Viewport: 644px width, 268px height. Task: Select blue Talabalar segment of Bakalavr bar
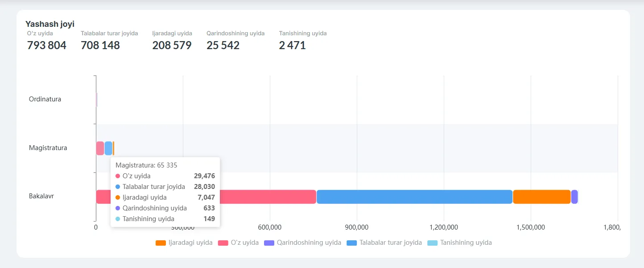pyautogui.click(x=414, y=197)
